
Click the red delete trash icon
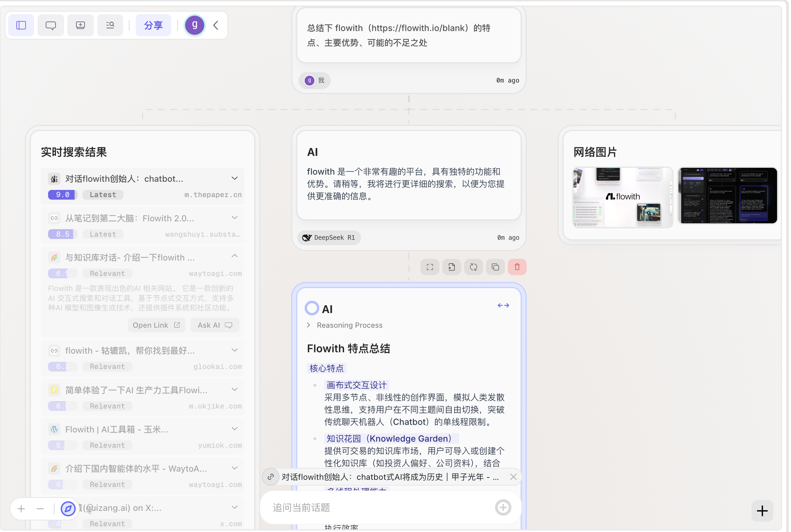517,267
